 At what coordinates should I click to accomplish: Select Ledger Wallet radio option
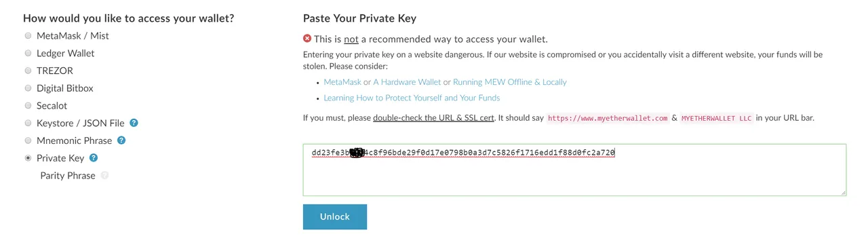(x=28, y=53)
